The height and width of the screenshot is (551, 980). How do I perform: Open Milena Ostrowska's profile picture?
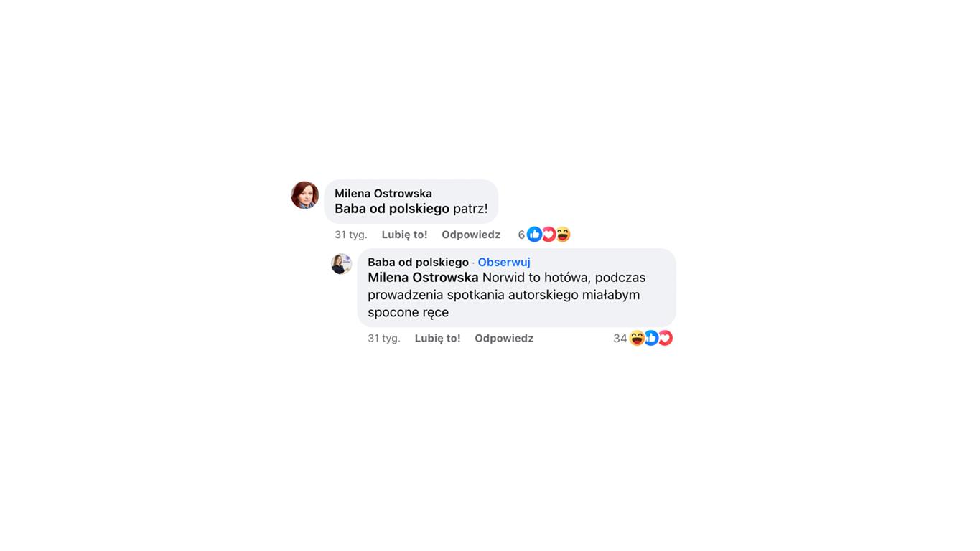coord(304,195)
